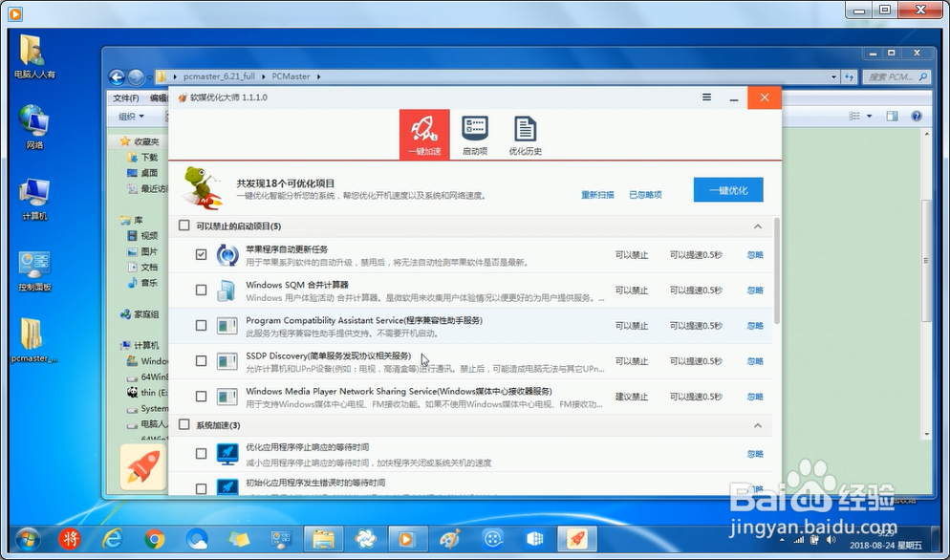Open the 组织 dropdown in Explorer
Viewport: 950px width, 560px height.
coord(131,117)
